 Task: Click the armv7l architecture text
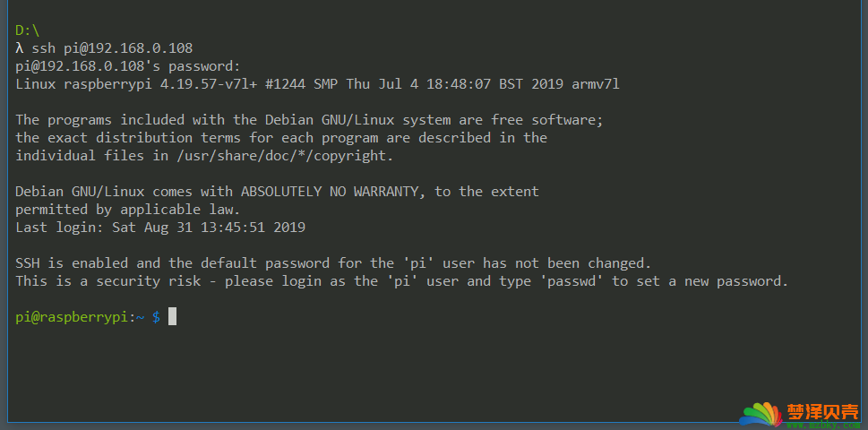click(x=596, y=84)
